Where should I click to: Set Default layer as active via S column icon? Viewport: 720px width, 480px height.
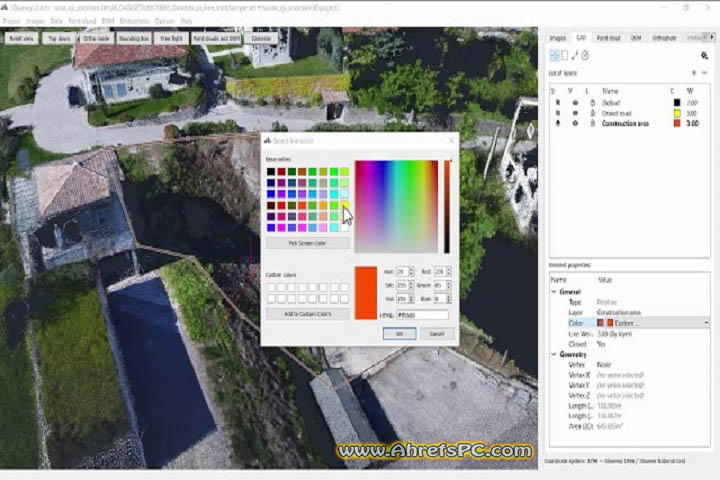(x=558, y=102)
